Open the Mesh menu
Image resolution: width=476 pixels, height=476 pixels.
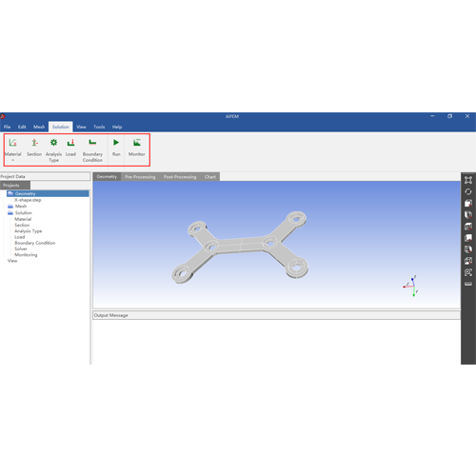[x=39, y=127]
